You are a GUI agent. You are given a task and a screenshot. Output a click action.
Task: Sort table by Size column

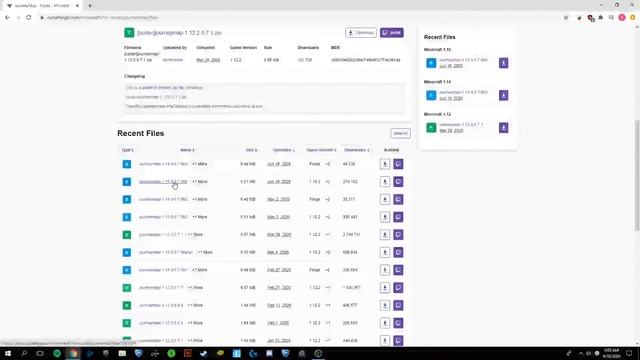251,150
